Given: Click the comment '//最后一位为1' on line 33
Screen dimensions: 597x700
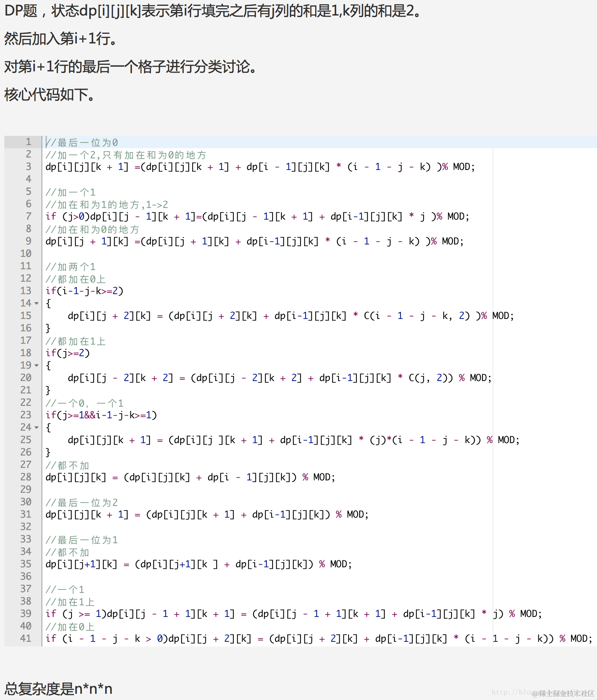Looking at the screenshot, I should point(82,540).
